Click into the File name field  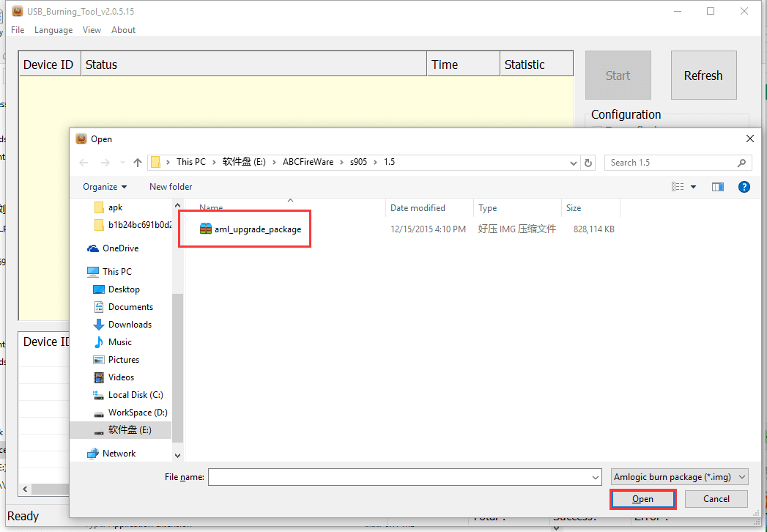[404, 477]
